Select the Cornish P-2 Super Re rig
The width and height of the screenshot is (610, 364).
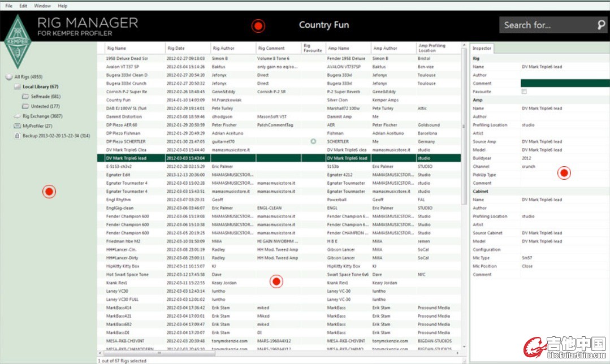[279, 92]
